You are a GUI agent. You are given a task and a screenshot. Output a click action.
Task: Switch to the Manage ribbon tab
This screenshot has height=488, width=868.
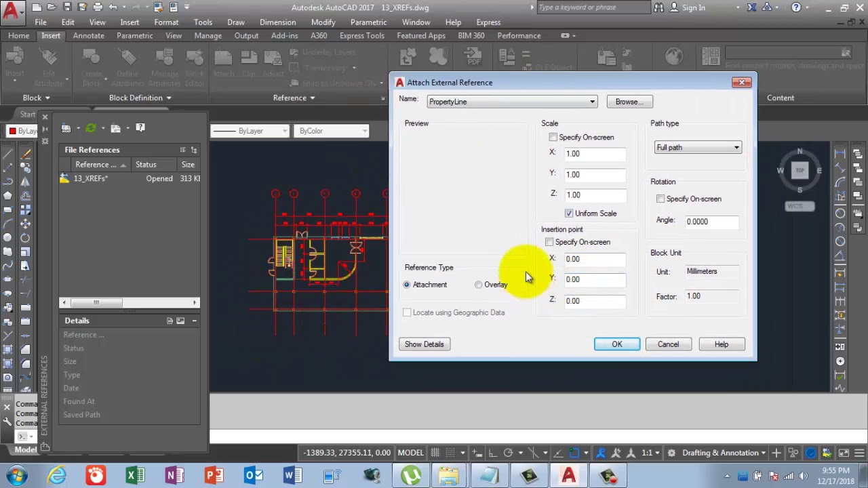point(208,36)
